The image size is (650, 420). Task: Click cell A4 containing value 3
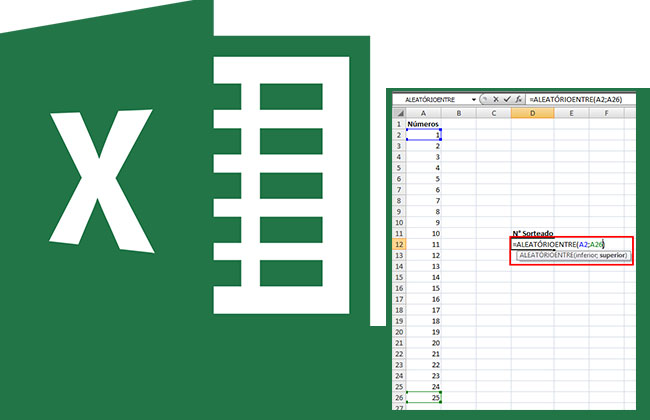pyautogui.click(x=423, y=157)
